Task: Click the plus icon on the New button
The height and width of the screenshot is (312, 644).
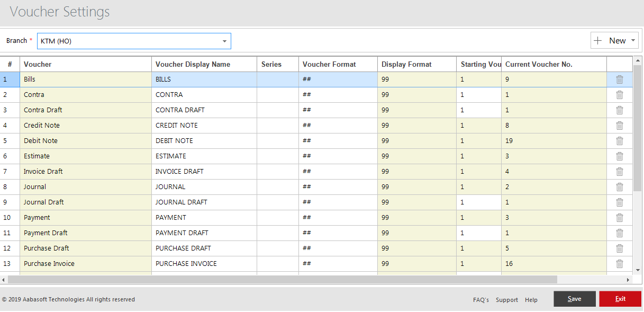Action: tap(598, 40)
